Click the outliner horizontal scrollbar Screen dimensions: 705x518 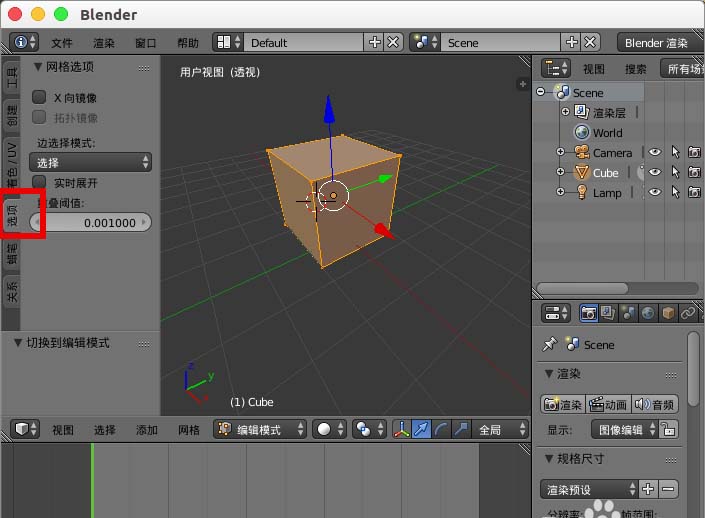coord(583,288)
